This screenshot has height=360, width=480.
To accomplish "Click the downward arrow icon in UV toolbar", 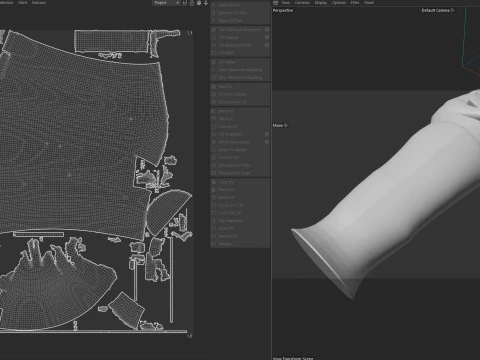I will pyautogui.click(x=206, y=3).
